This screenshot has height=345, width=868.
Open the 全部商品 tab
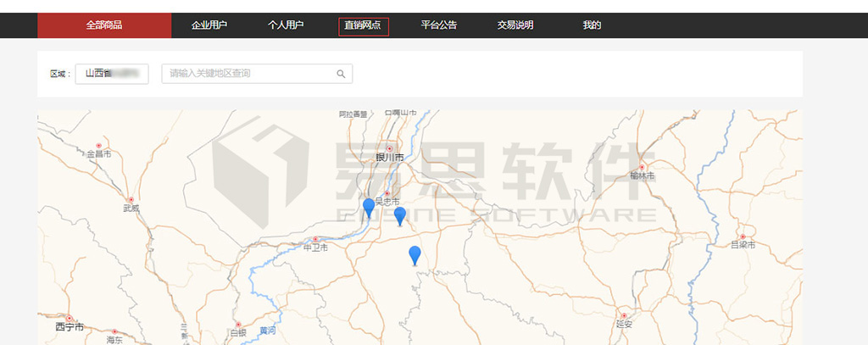click(104, 25)
